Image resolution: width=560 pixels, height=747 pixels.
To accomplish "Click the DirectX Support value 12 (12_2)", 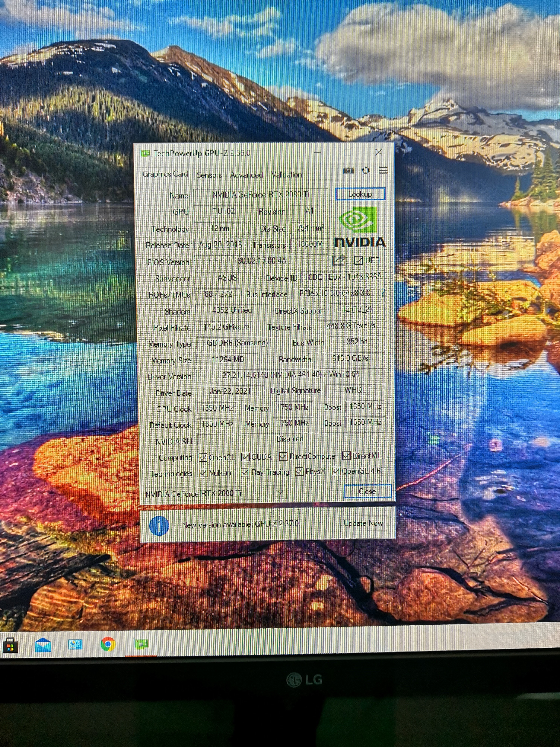I will (x=357, y=309).
